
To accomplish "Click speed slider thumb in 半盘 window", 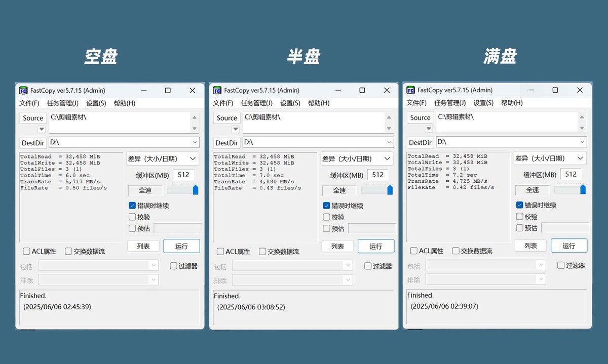I will tap(390, 190).
